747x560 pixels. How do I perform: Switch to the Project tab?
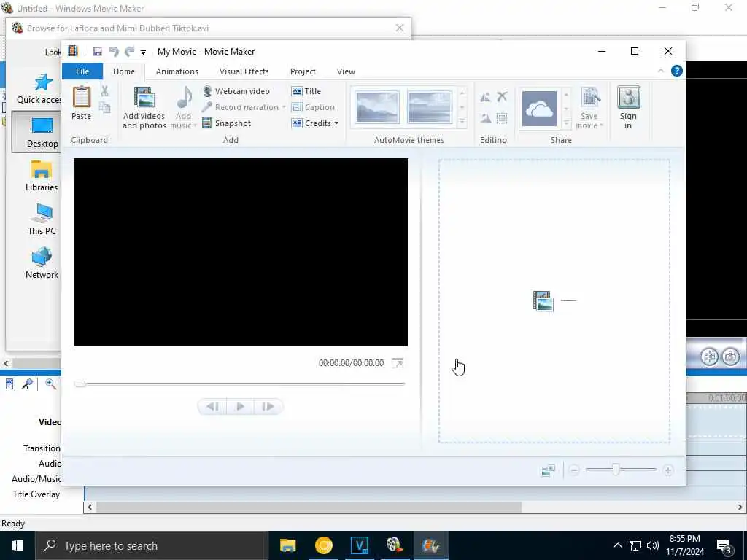303,71
